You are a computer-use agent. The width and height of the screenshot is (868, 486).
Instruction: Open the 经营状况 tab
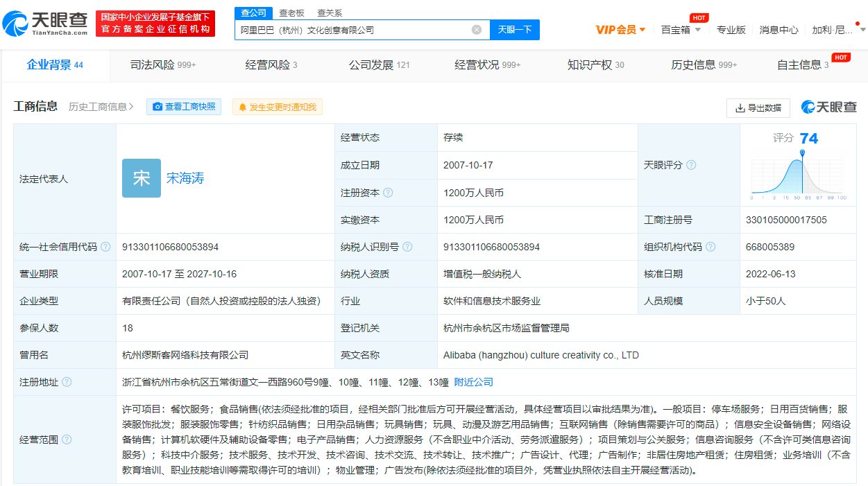click(x=488, y=65)
